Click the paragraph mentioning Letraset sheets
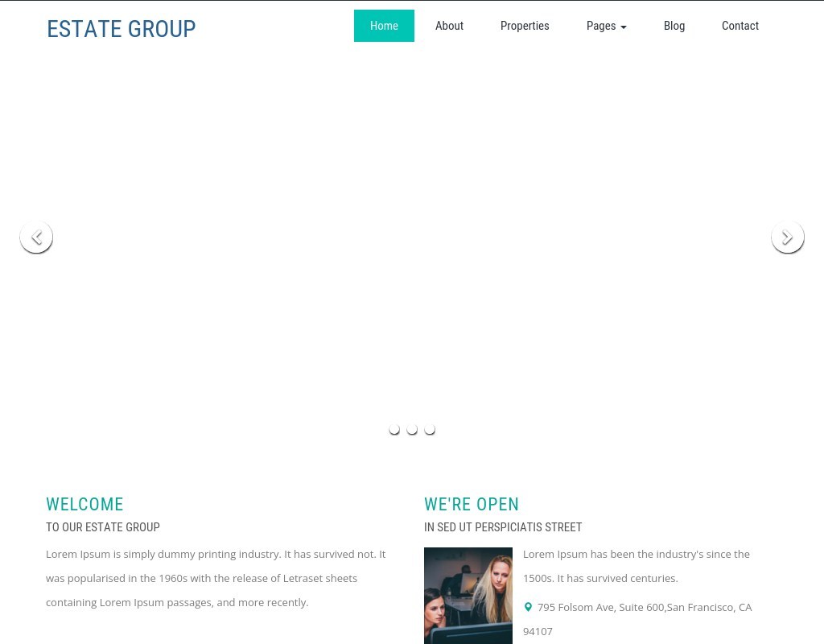Screen dimensions: 824x644 [x=216, y=578]
